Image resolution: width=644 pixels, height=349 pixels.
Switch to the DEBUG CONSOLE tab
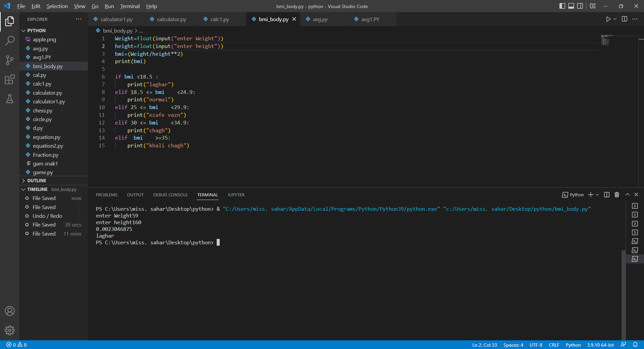pyautogui.click(x=170, y=195)
